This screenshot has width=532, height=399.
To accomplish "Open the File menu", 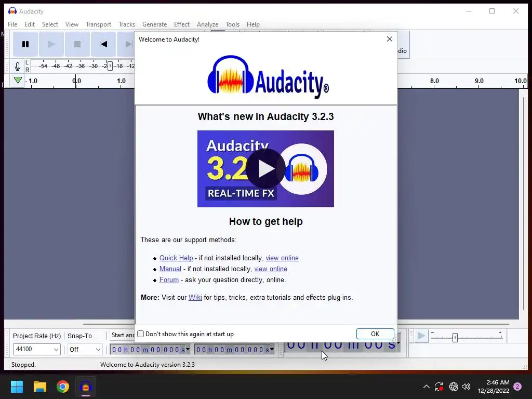I will click(12, 24).
